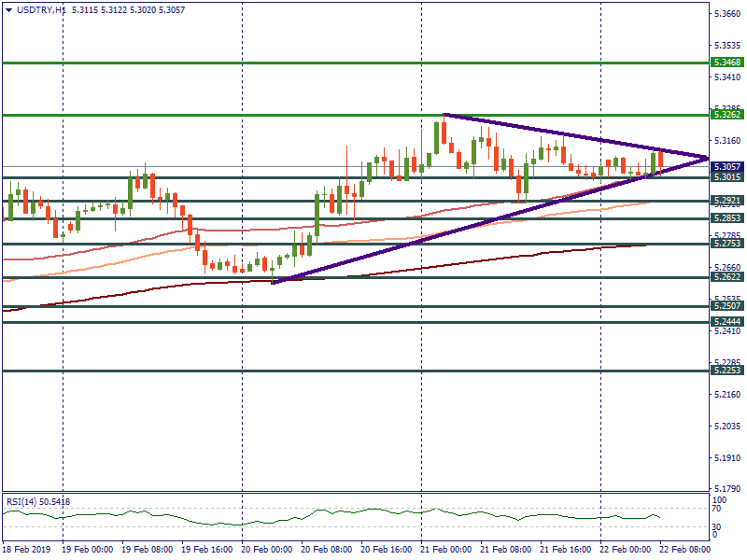Image resolution: width=747 pixels, height=560 pixels.
Task: Click the RSI(14) indicator label
Action: (38, 502)
